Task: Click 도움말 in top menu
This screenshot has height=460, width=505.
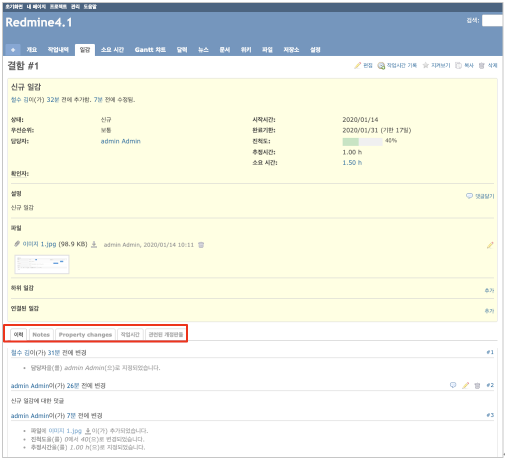Action: pyautogui.click(x=90, y=7)
